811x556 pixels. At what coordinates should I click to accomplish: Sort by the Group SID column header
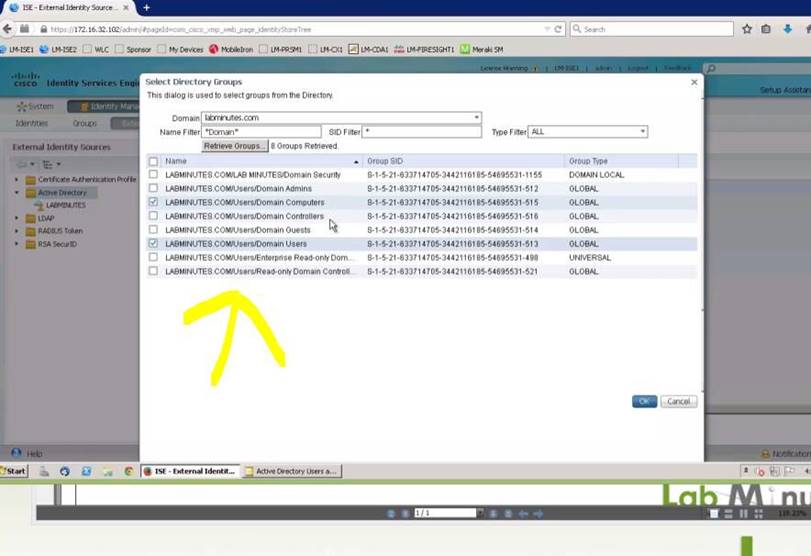463,161
